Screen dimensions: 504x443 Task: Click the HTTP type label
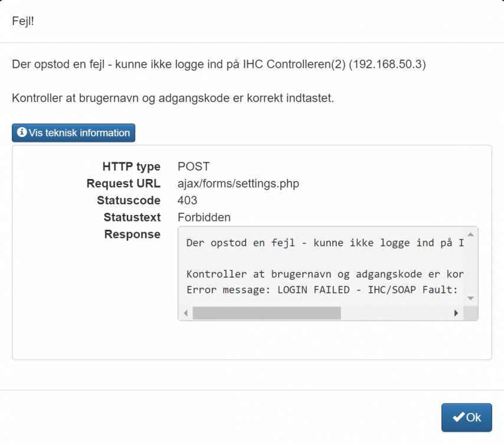(131, 167)
